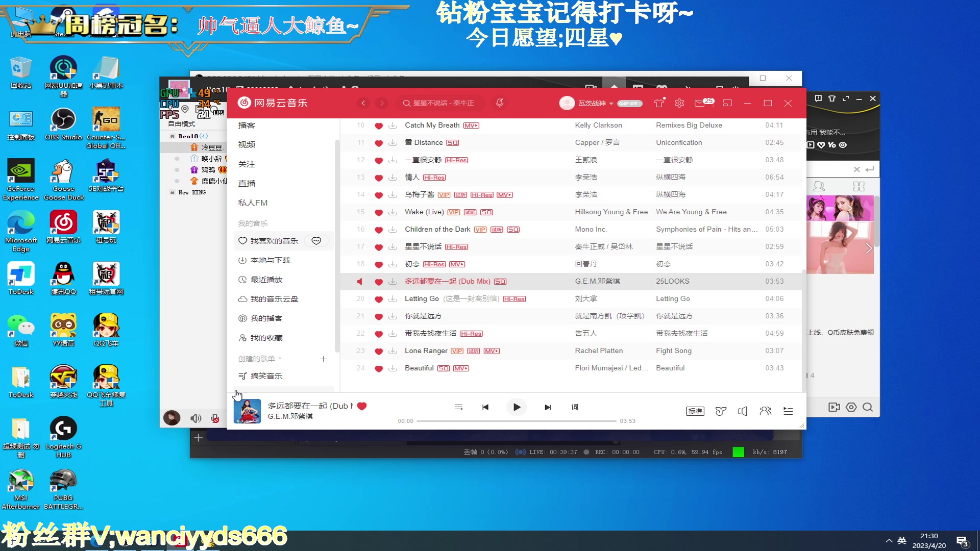The height and width of the screenshot is (551, 980).
Task: Change playback order mode icon
Action: point(458,407)
